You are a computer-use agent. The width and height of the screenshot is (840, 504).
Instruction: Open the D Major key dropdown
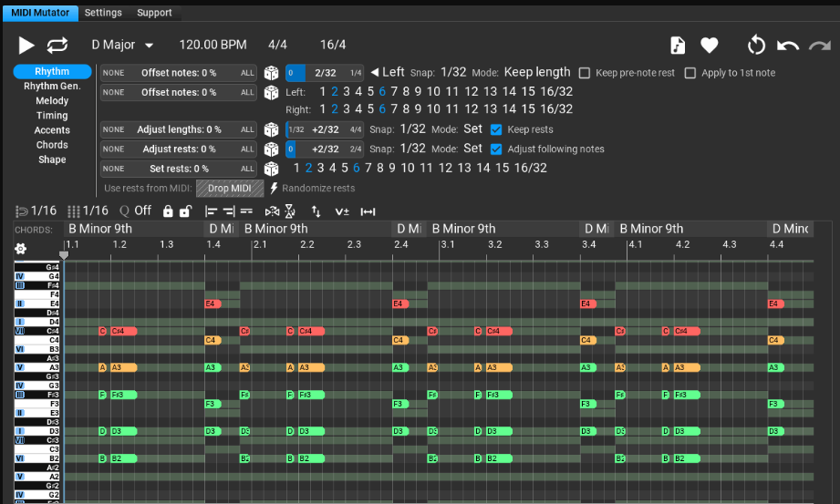click(x=122, y=45)
